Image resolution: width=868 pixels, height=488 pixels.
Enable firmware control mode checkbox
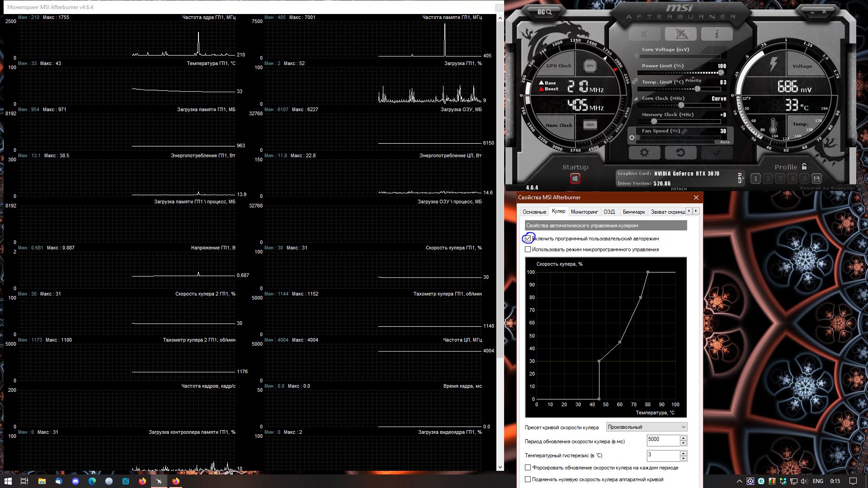(528, 249)
